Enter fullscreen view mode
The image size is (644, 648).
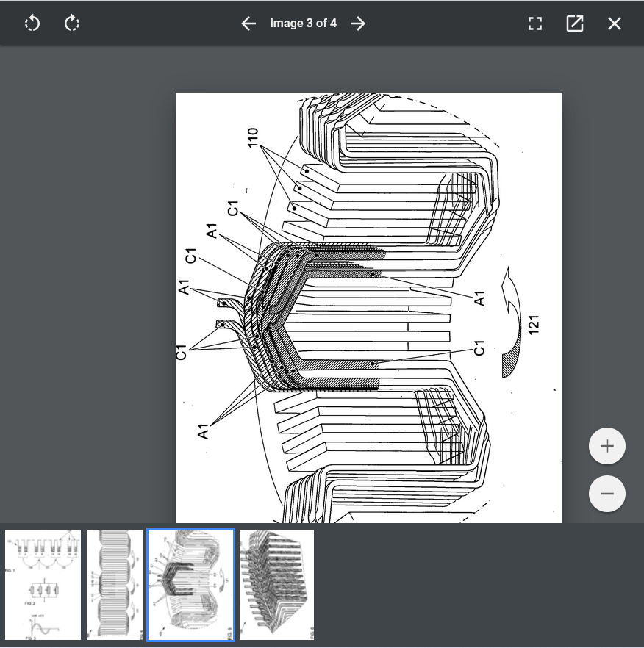coord(535,24)
